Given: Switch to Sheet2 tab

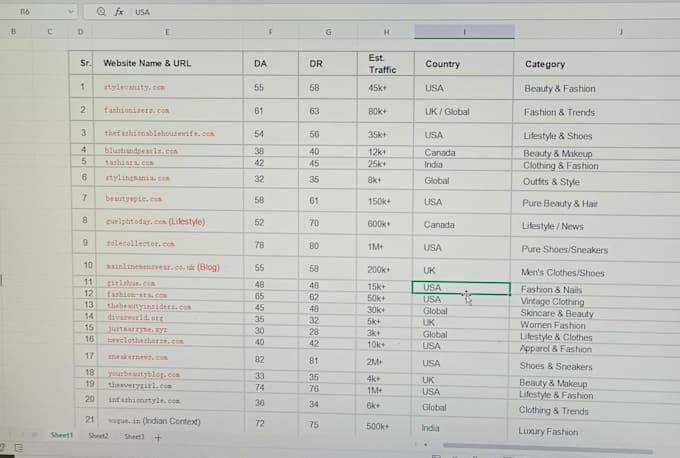Looking at the screenshot, I should pyautogui.click(x=98, y=436).
